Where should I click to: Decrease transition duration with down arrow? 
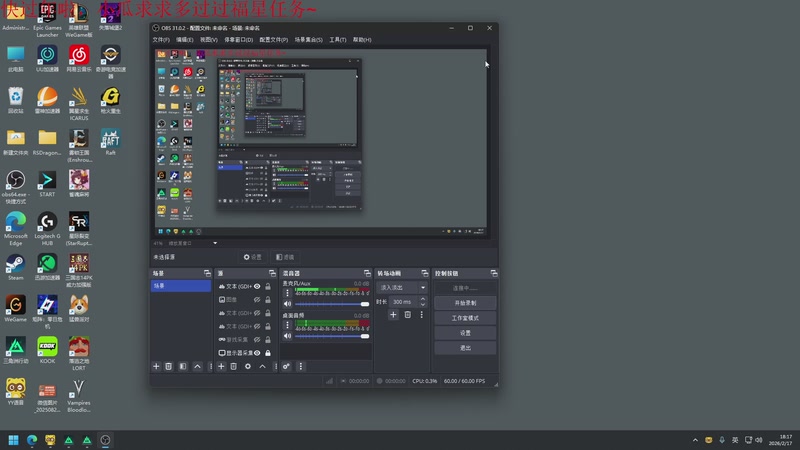423,305
